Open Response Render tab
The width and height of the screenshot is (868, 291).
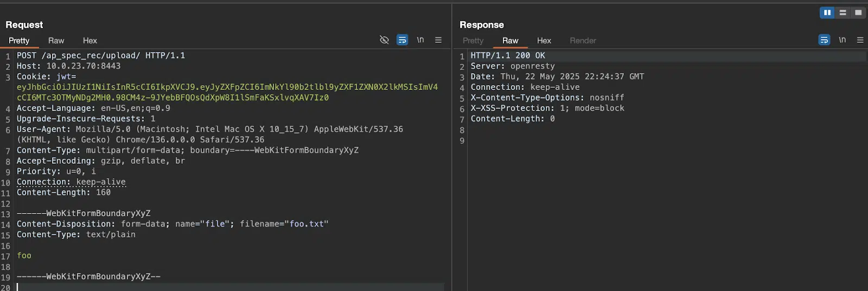[583, 41]
